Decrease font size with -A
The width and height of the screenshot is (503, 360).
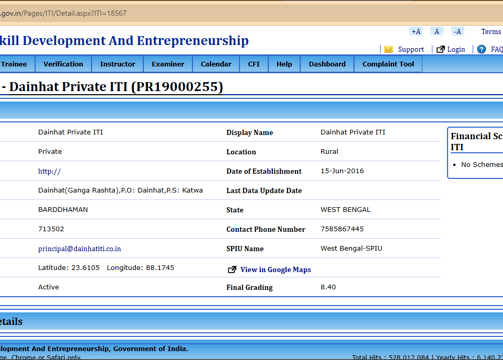(x=457, y=31)
